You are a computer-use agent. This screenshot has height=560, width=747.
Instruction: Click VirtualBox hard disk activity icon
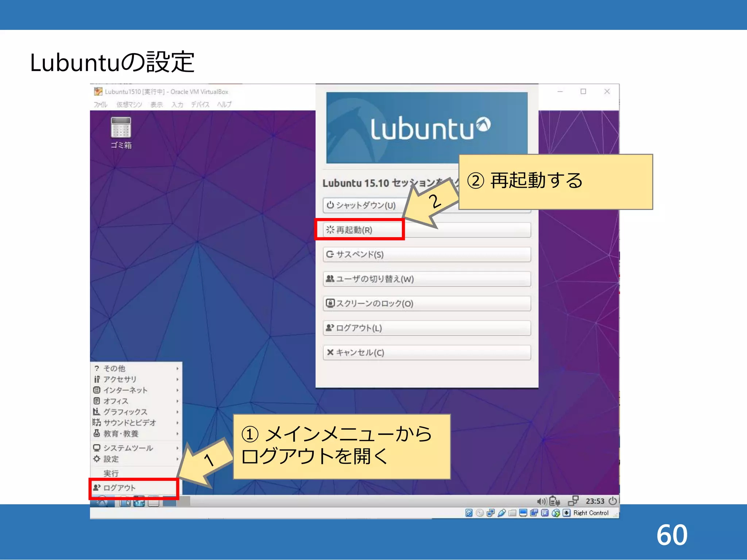click(x=469, y=513)
